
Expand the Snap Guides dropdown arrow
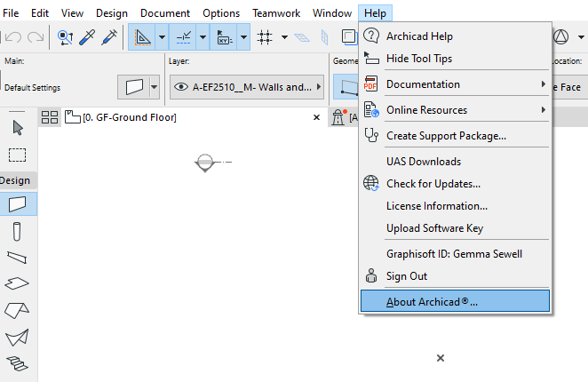pyautogui.click(x=203, y=37)
